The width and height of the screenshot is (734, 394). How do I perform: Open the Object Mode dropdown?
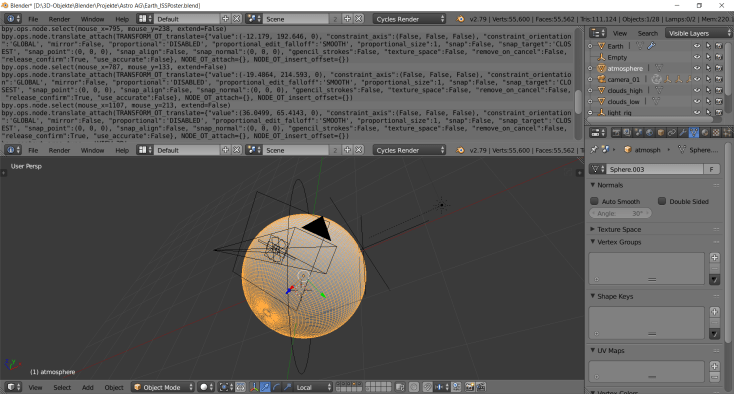[x=162, y=387]
